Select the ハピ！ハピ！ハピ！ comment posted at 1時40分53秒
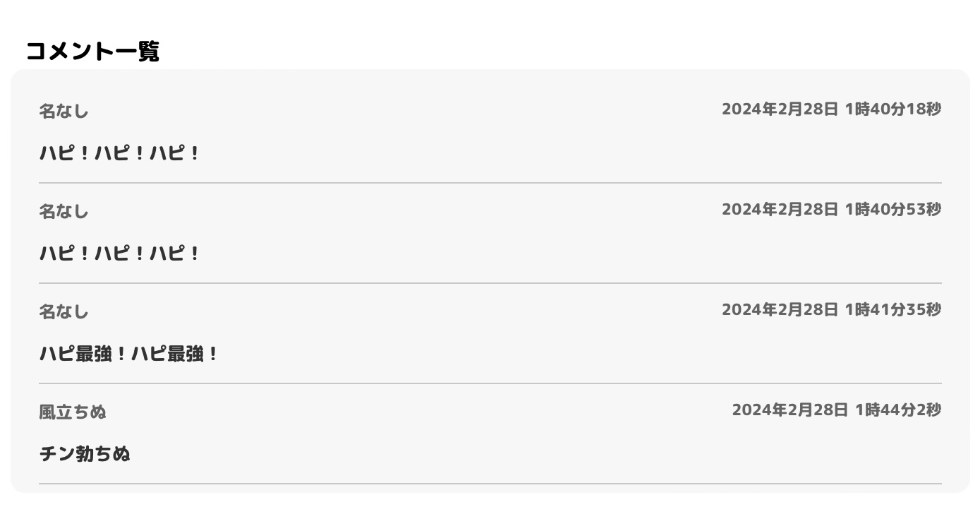This screenshot has width=980, height=519. point(119,253)
